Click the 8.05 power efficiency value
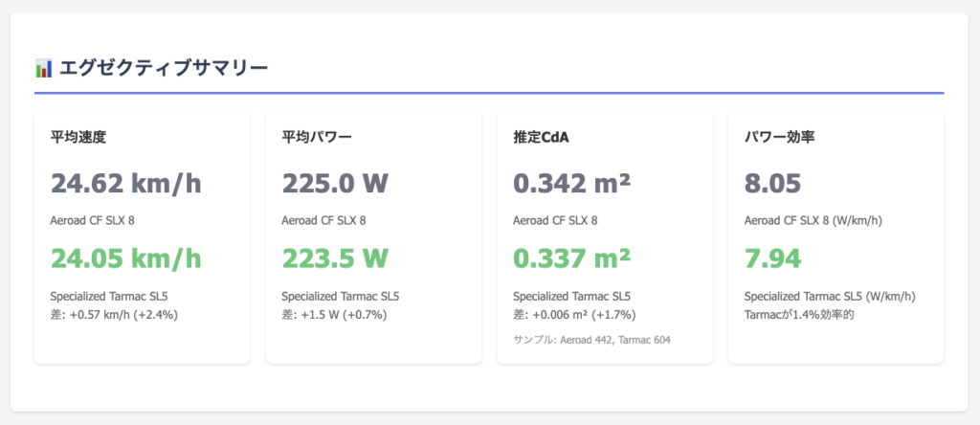The width and height of the screenshot is (980, 425). pyautogui.click(x=773, y=183)
